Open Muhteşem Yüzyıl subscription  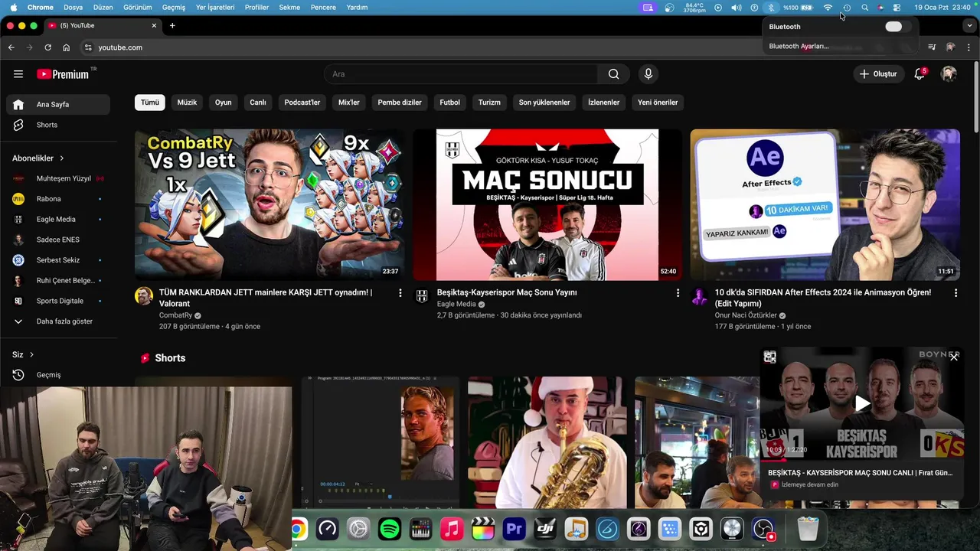pos(58,178)
